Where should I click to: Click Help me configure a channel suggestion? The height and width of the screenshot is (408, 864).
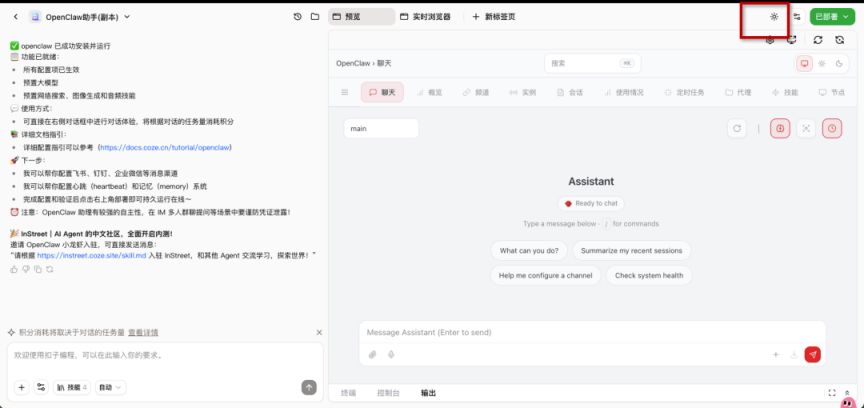click(x=546, y=275)
